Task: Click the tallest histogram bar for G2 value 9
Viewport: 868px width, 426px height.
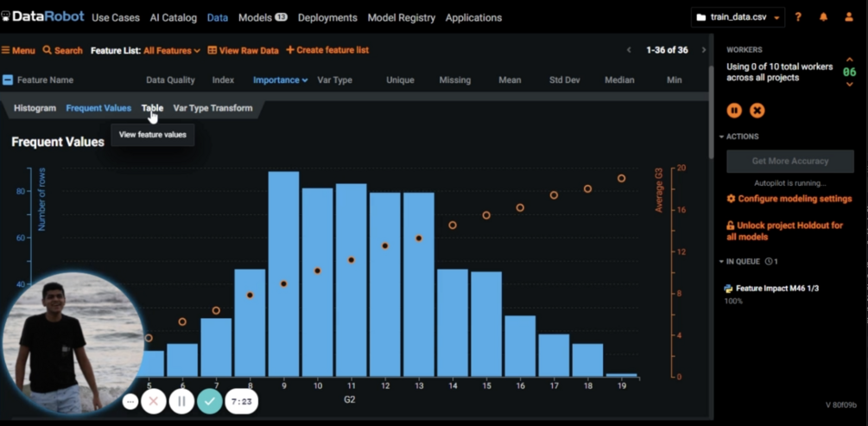Action: 284,274
